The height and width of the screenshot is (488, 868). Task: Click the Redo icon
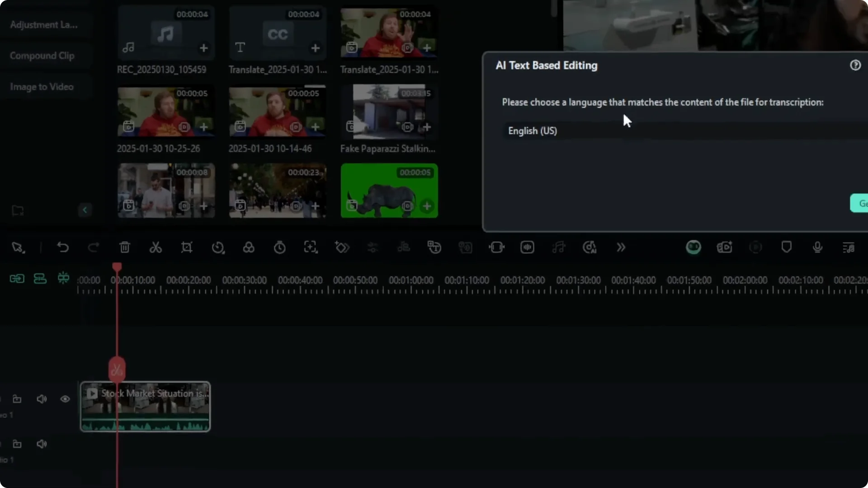pos(94,247)
